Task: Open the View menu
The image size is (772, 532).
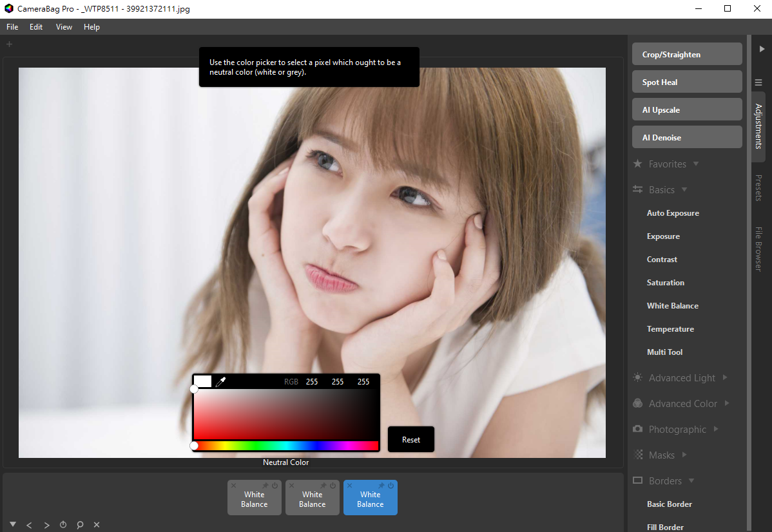Action: [64, 27]
